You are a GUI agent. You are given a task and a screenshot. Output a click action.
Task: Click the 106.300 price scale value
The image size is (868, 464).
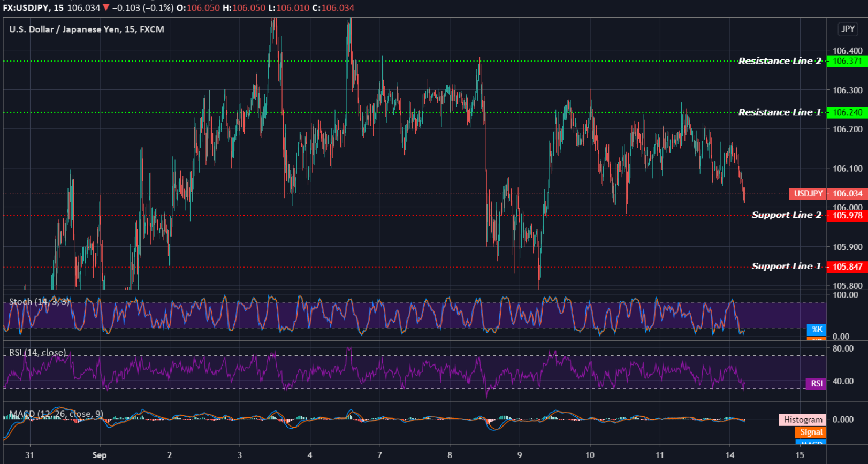coord(848,90)
